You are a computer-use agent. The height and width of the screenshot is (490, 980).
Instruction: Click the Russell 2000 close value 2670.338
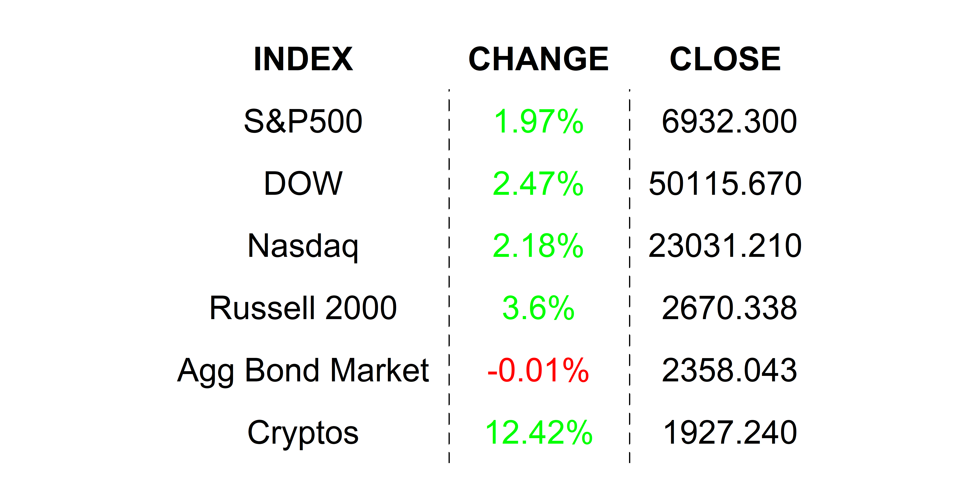click(x=729, y=308)
